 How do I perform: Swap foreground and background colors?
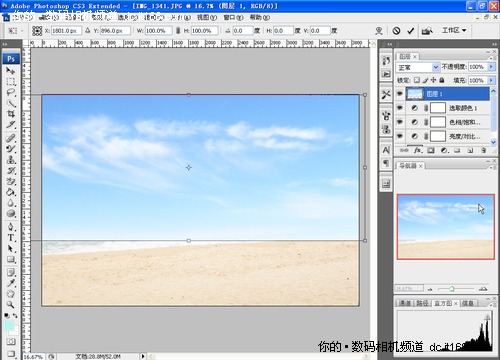click(15, 315)
